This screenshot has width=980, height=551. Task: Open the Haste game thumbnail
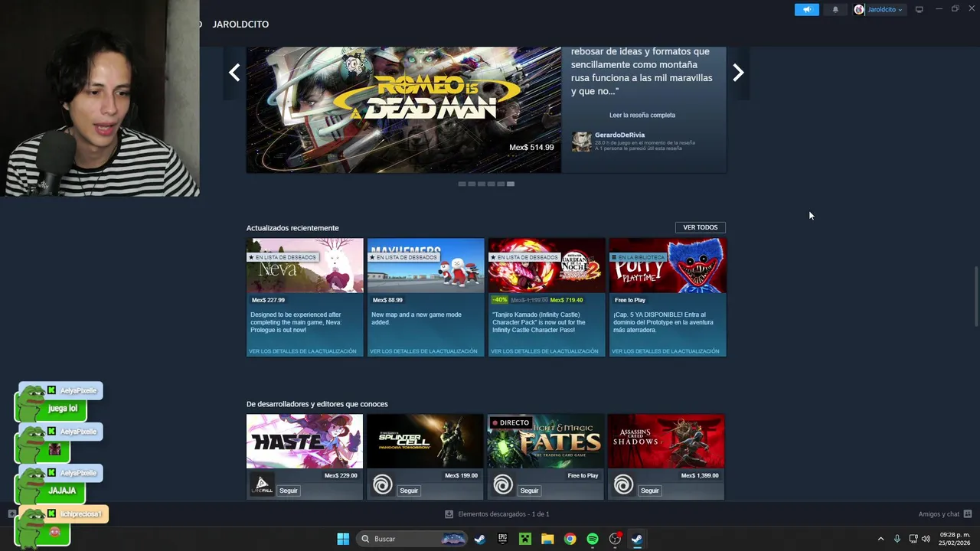coord(305,442)
